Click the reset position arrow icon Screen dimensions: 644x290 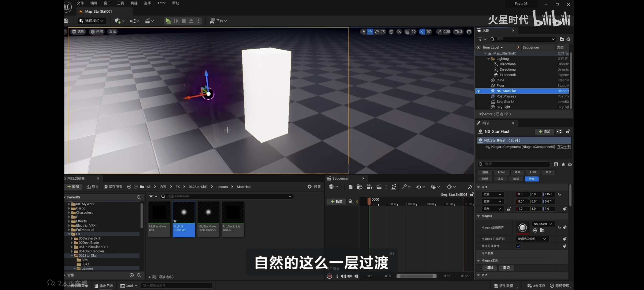(559, 194)
